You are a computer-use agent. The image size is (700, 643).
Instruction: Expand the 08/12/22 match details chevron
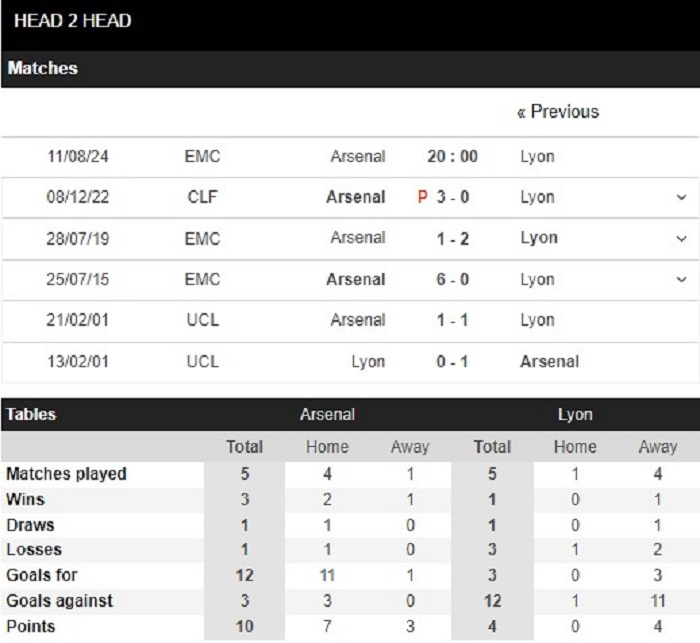(681, 197)
